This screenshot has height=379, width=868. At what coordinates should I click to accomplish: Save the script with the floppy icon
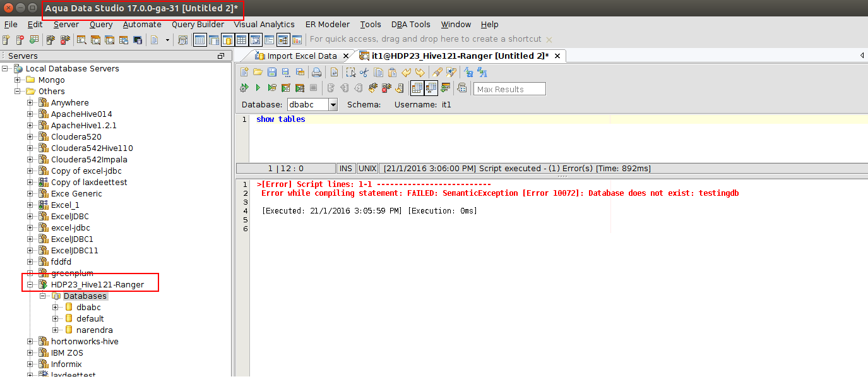tap(271, 72)
